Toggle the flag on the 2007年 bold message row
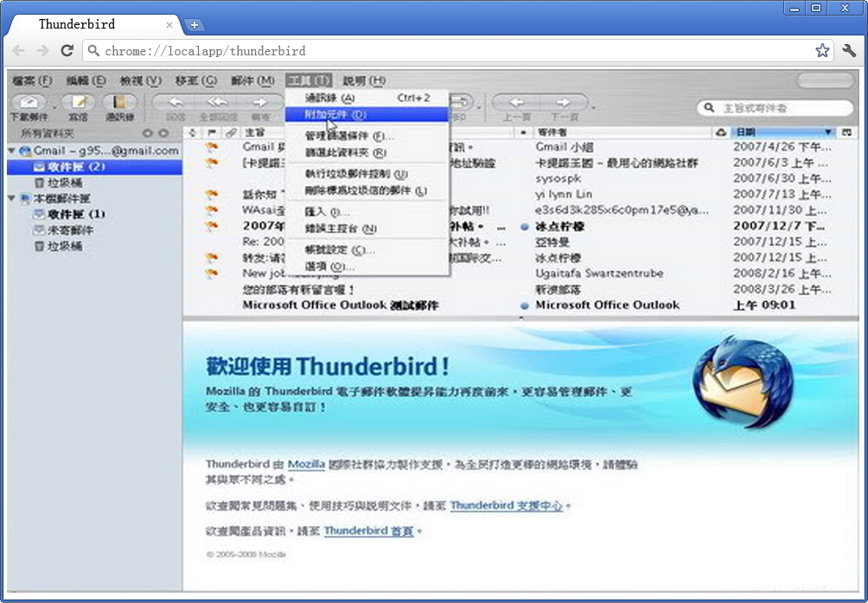The width and height of the screenshot is (868, 603). (211, 226)
